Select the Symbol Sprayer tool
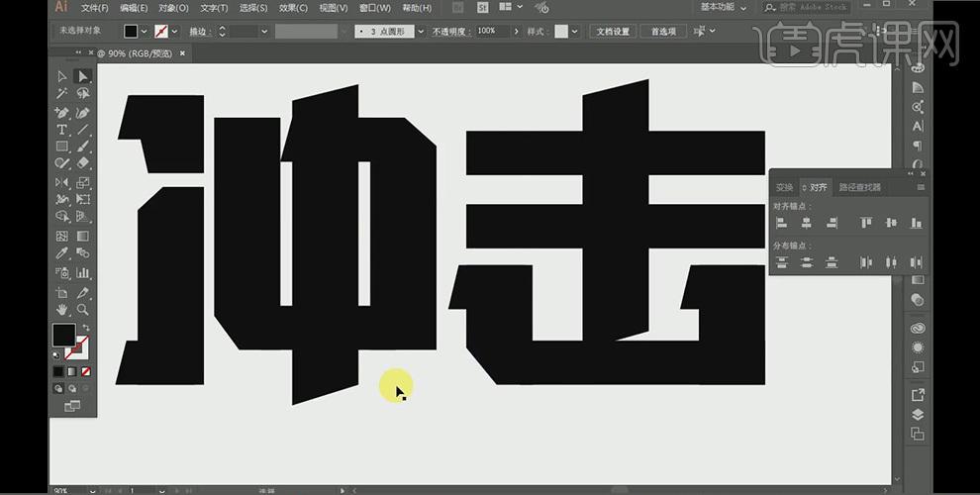 [62, 273]
